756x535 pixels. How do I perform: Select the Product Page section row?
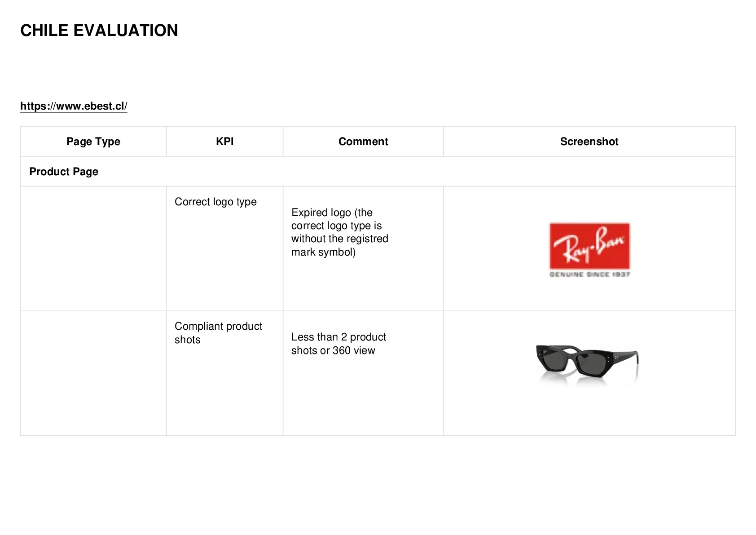[x=378, y=172]
